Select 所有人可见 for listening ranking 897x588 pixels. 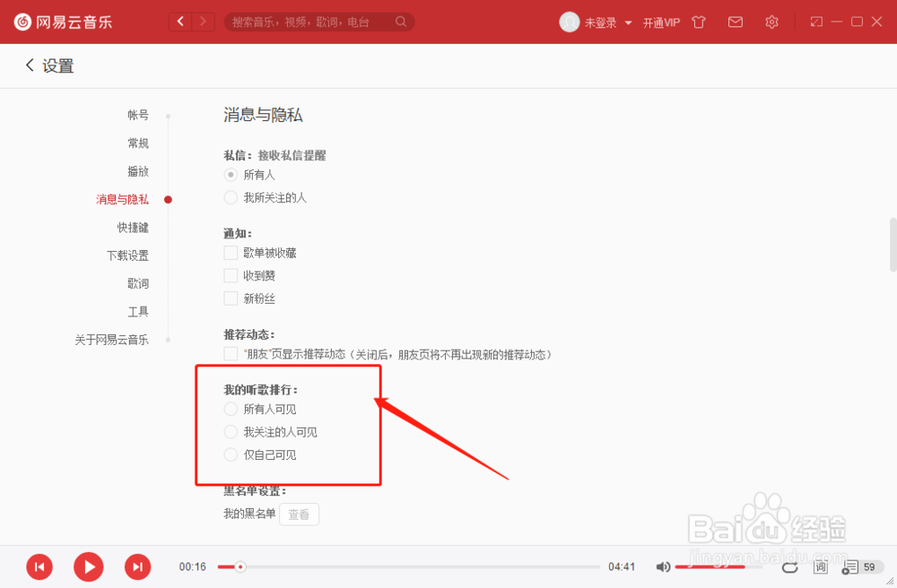[x=231, y=409]
